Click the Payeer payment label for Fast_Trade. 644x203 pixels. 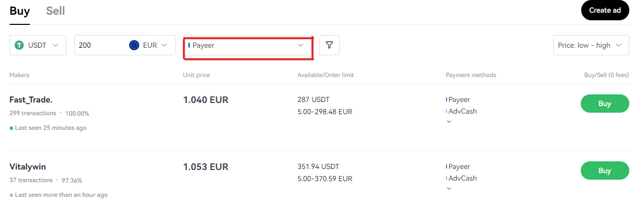click(459, 99)
